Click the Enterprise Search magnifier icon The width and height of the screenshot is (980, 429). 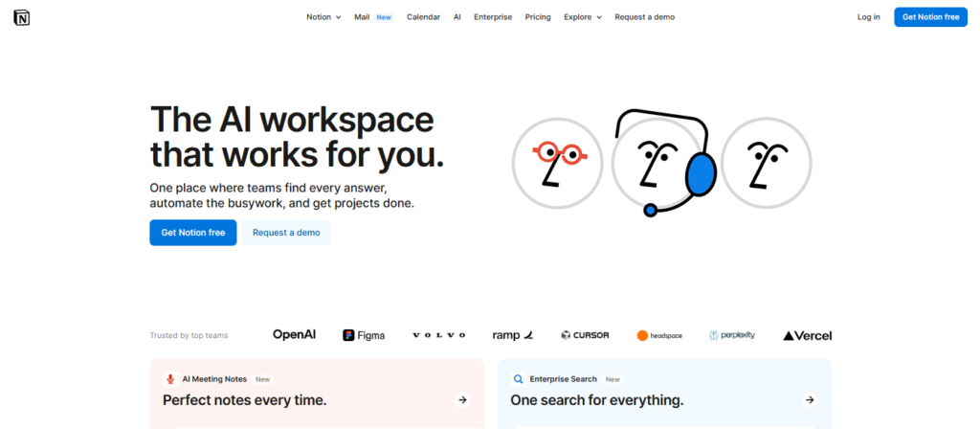[x=518, y=379]
